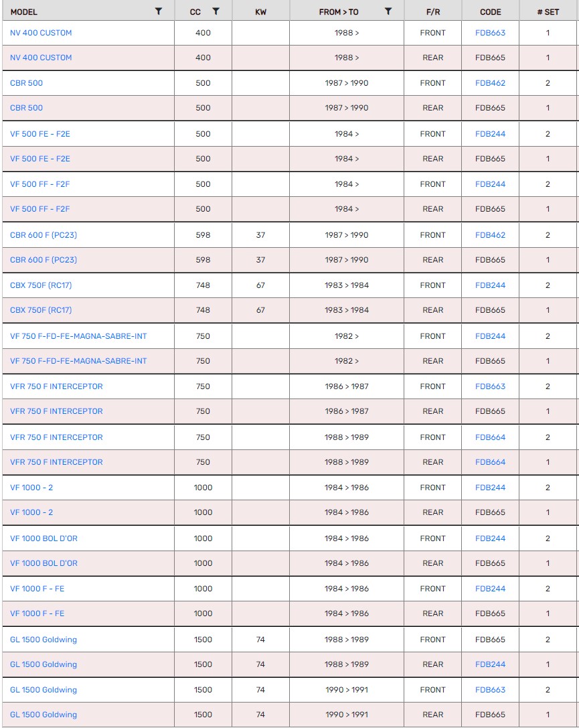
Task: Open NV 400 CUSTOM link in REAR row
Action: pyautogui.click(x=41, y=58)
